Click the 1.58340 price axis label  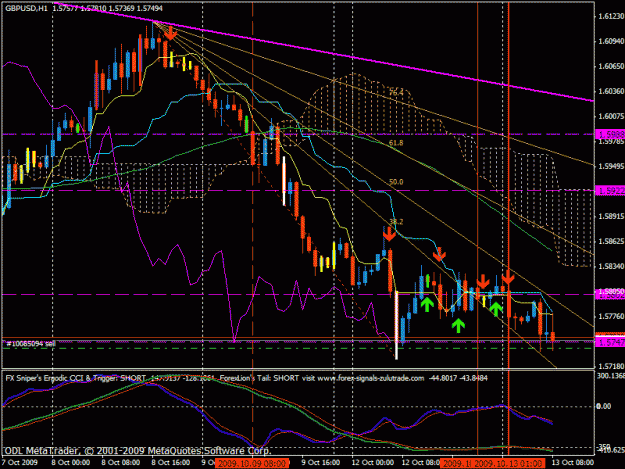pos(611,266)
